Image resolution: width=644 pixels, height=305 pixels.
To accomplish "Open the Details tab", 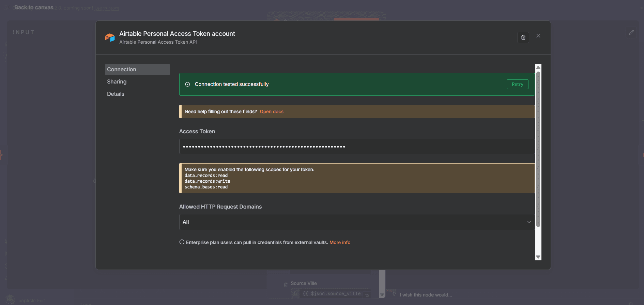I will pyautogui.click(x=116, y=94).
